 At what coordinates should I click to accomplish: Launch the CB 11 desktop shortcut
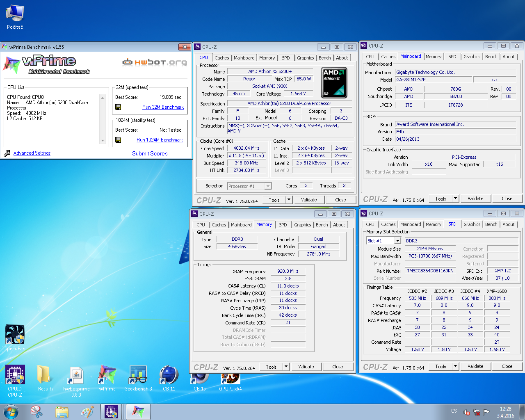pos(169,378)
